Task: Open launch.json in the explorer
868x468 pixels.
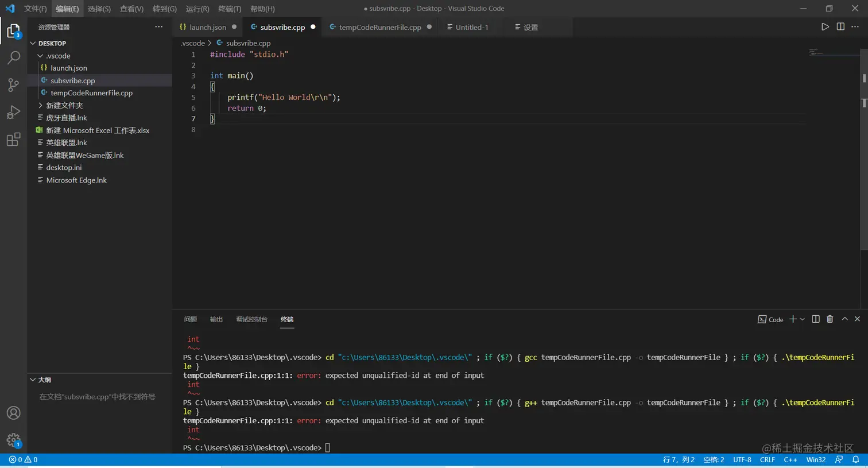Action: coord(68,68)
